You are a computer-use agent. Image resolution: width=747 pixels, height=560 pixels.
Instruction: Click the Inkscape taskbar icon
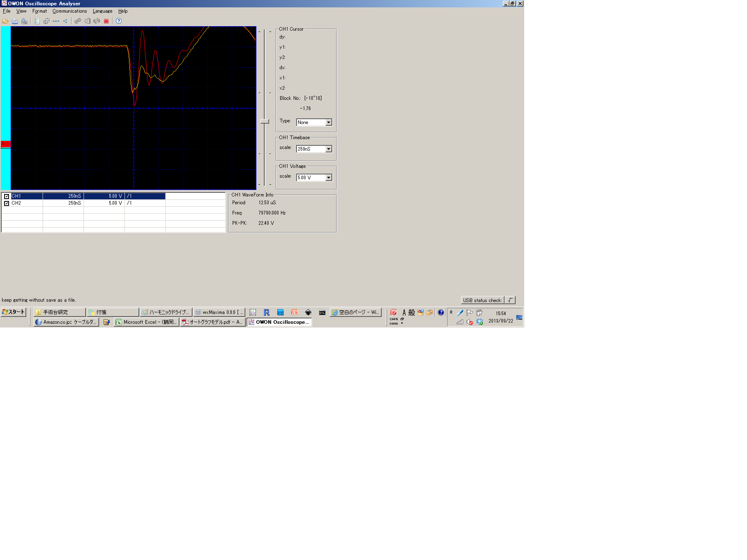[x=308, y=312]
